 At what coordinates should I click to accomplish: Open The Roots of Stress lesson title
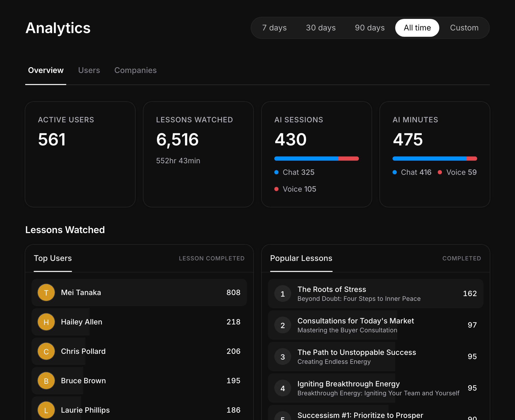pos(332,289)
